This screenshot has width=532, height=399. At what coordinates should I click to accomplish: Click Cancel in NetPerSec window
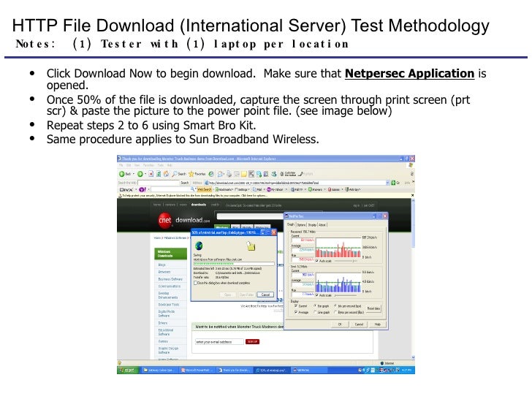(x=359, y=324)
